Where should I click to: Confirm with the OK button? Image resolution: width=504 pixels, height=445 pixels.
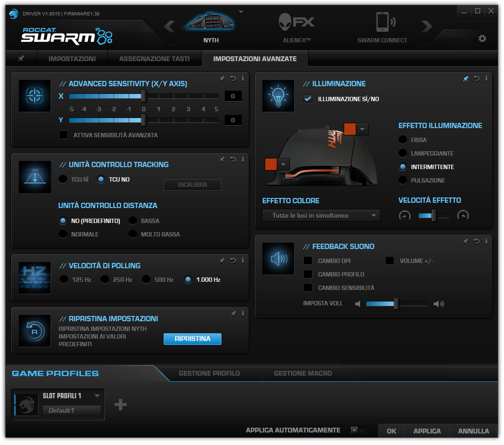pos(391,431)
